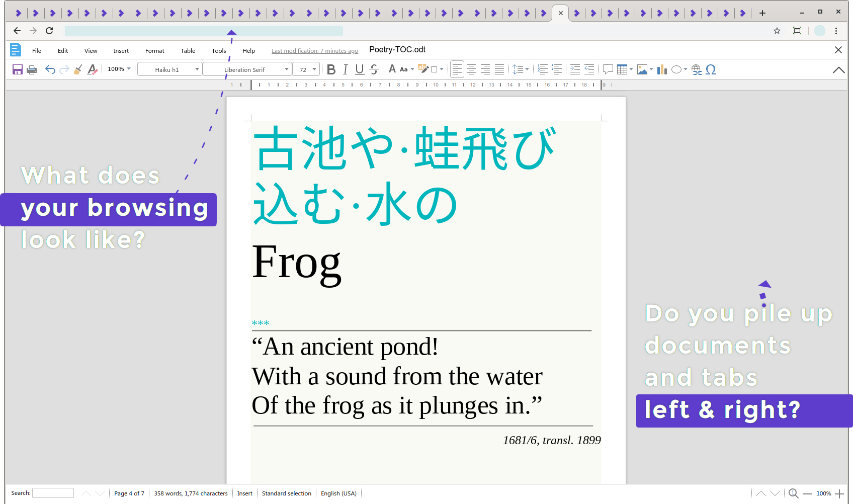This screenshot has width=853, height=504.
Task: Insert a chart with the bar icon
Action: 662,69
